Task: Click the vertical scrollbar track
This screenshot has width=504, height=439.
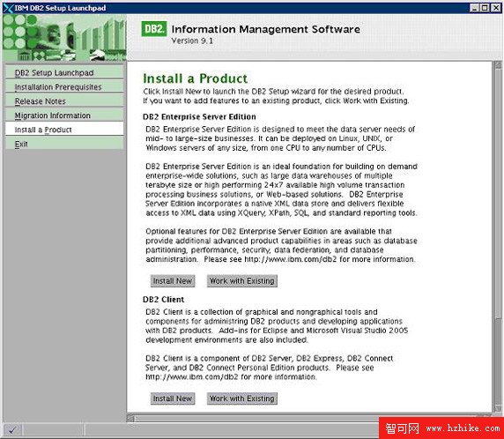Action: pyautogui.click(x=498, y=361)
